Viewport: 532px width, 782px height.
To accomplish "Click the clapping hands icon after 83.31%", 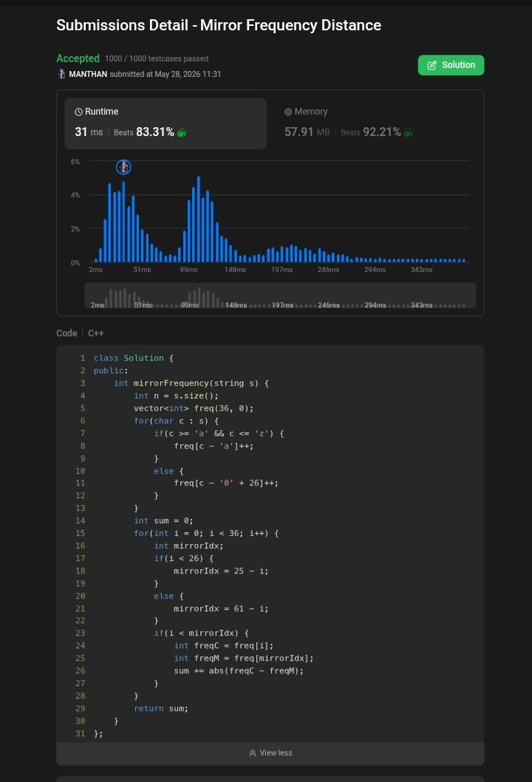I will pos(182,132).
